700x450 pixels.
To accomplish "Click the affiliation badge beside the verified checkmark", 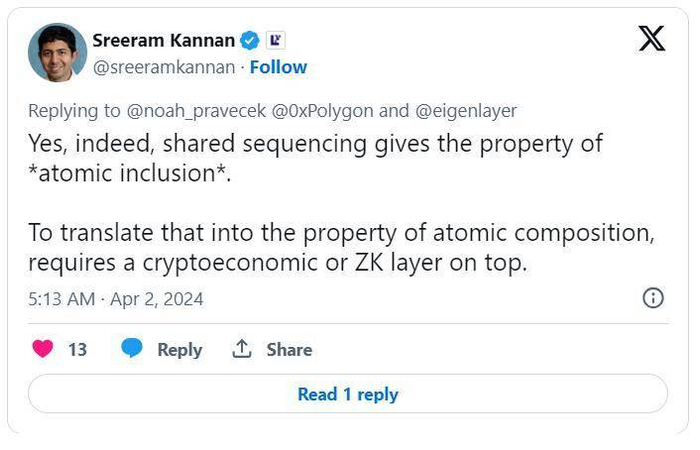I will click(x=277, y=40).
